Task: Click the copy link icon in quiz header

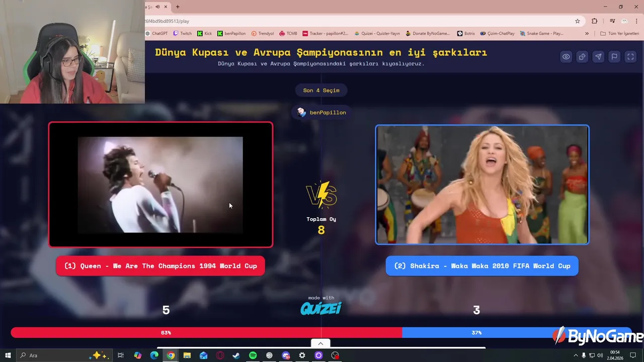Action: [x=582, y=57]
